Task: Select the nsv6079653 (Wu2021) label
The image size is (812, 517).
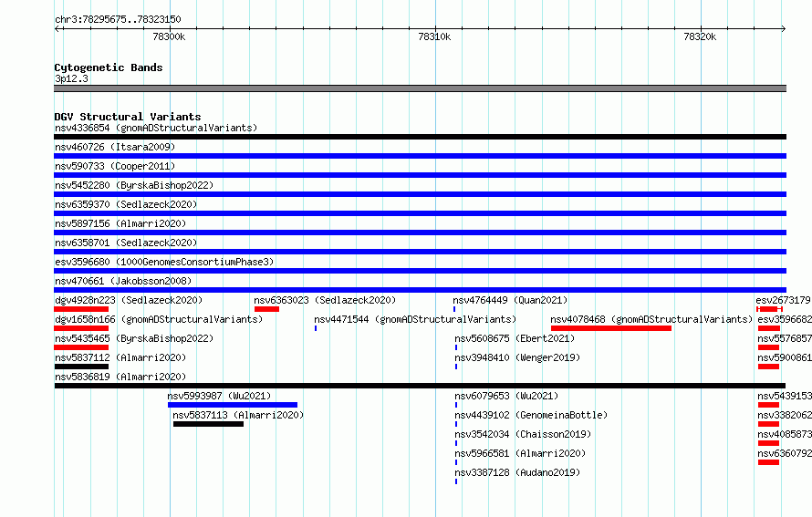Action: pos(506,396)
